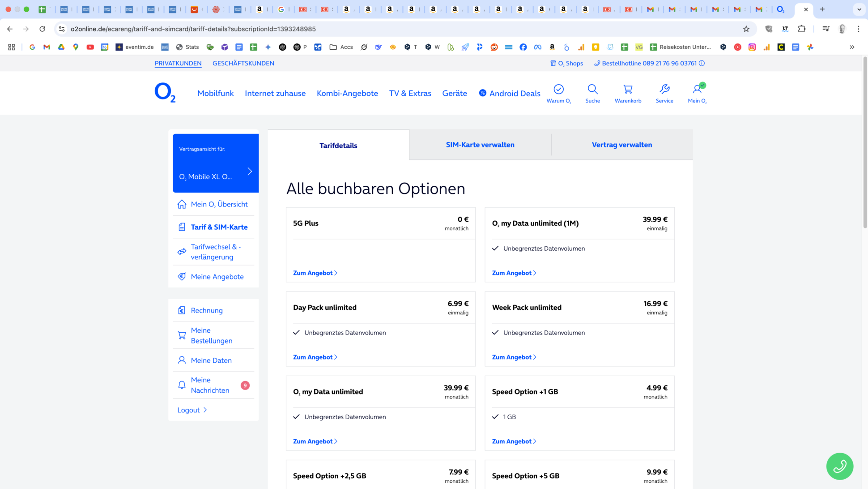Open the Warenkorb shopping cart icon
868x489 pixels.
click(x=628, y=90)
